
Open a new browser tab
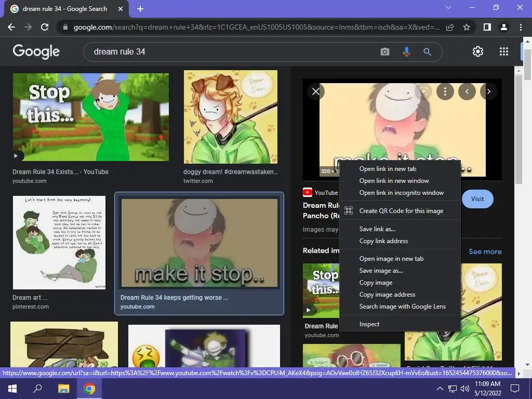(140, 9)
